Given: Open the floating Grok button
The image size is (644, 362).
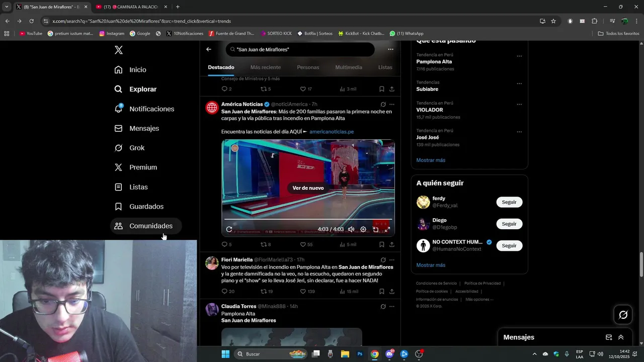Looking at the screenshot, I should tap(623, 315).
